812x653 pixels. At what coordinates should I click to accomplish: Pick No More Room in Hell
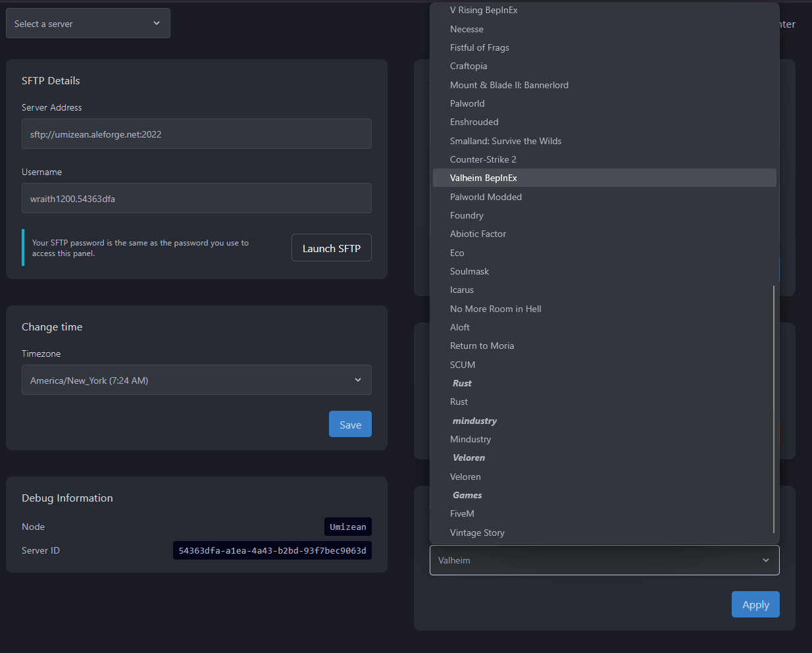coord(495,309)
